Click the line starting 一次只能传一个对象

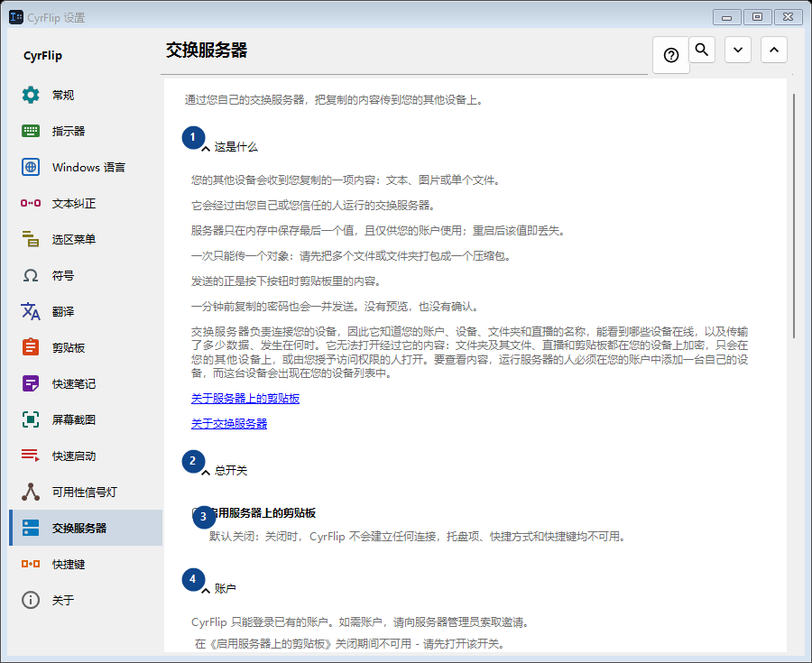tap(352, 255)
